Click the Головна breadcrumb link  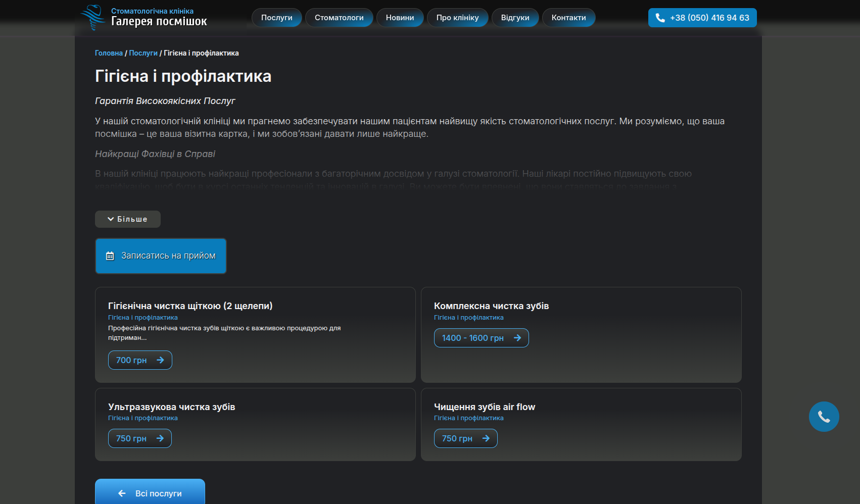coord(109,53)
